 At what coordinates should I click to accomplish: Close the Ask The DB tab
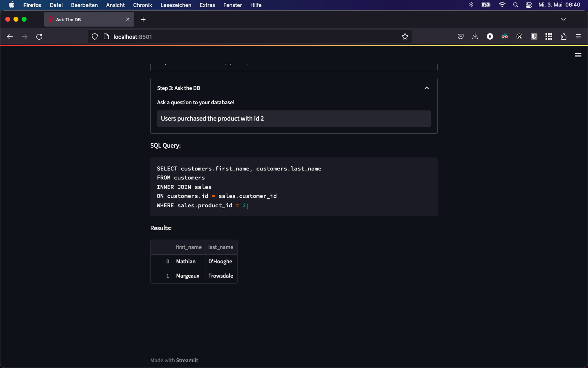click(x=128, y=19)
